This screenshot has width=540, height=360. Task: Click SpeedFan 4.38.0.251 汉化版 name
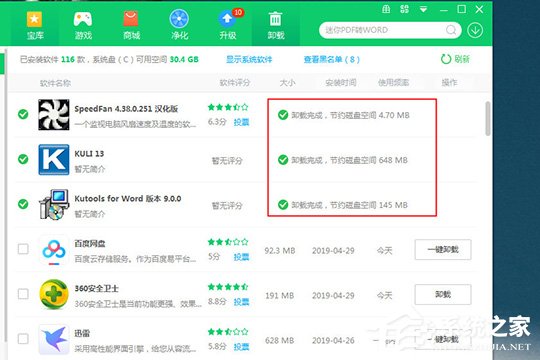126,109
